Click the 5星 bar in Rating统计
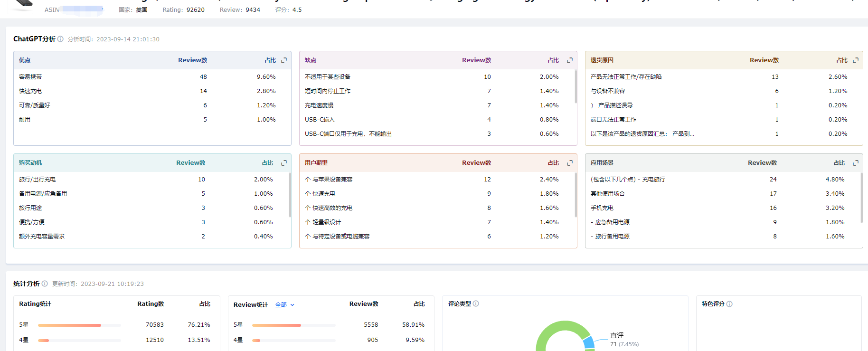 click(x=79, y=325)
